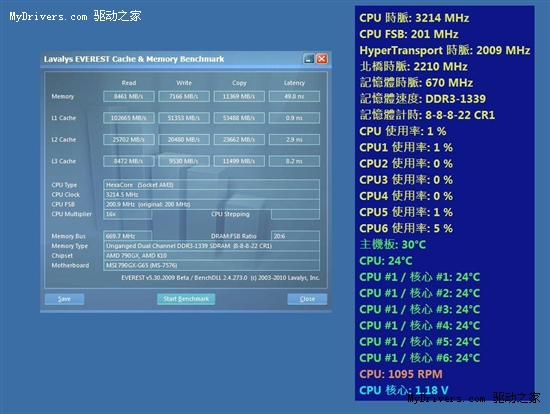Select the Memory Write value 7166 MB/s
Image resolution: width=550 pixels, height=414 pixels.
[184, 96]
